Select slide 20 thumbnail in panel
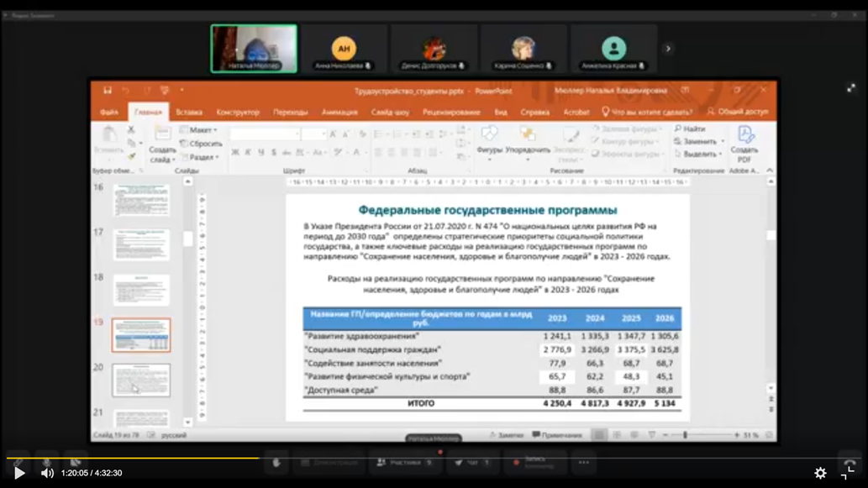The image size is (868, 488). point(141,380)
